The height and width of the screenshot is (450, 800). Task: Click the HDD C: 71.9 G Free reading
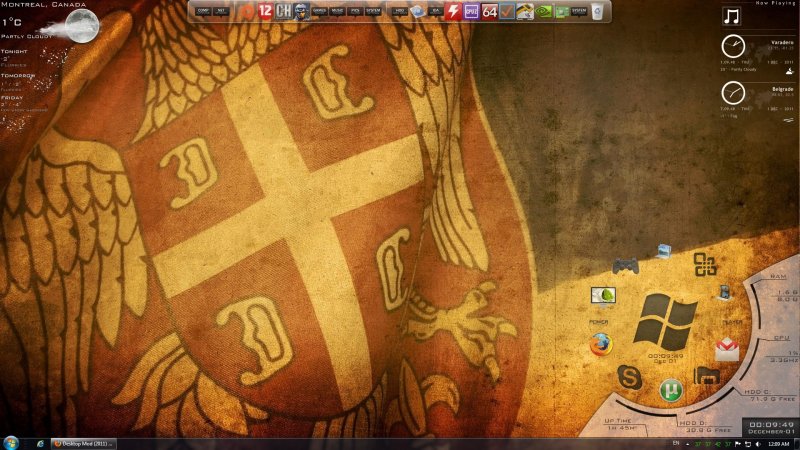[769, 395]
